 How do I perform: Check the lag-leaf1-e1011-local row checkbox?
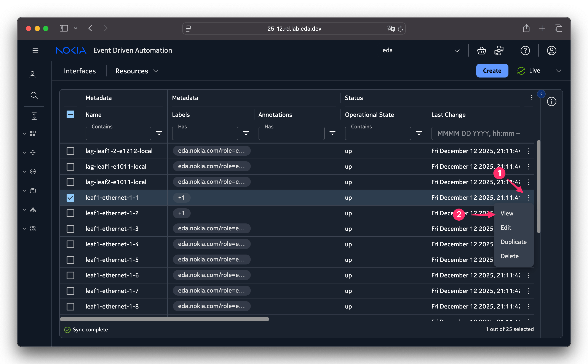coord(70,167)
